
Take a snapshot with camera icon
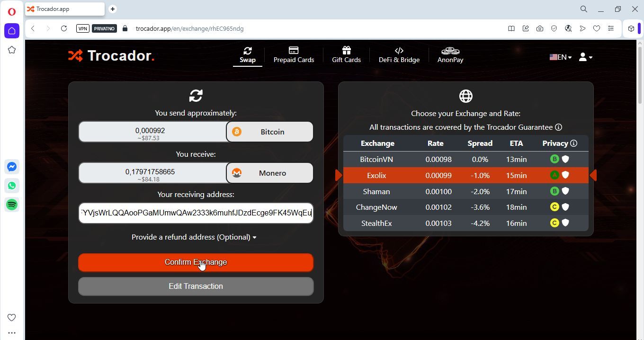click(x=540, y=28)
